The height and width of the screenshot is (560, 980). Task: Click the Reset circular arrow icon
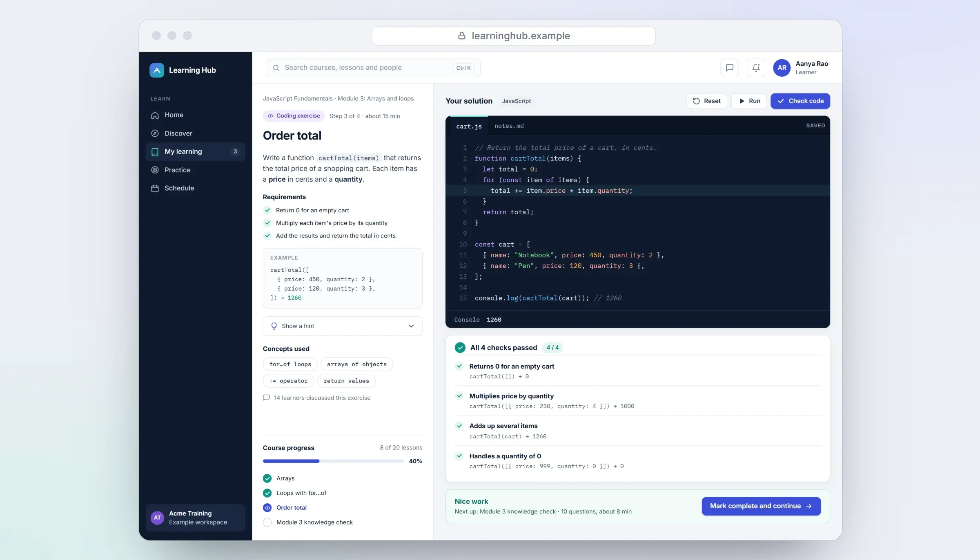[697, 101]
